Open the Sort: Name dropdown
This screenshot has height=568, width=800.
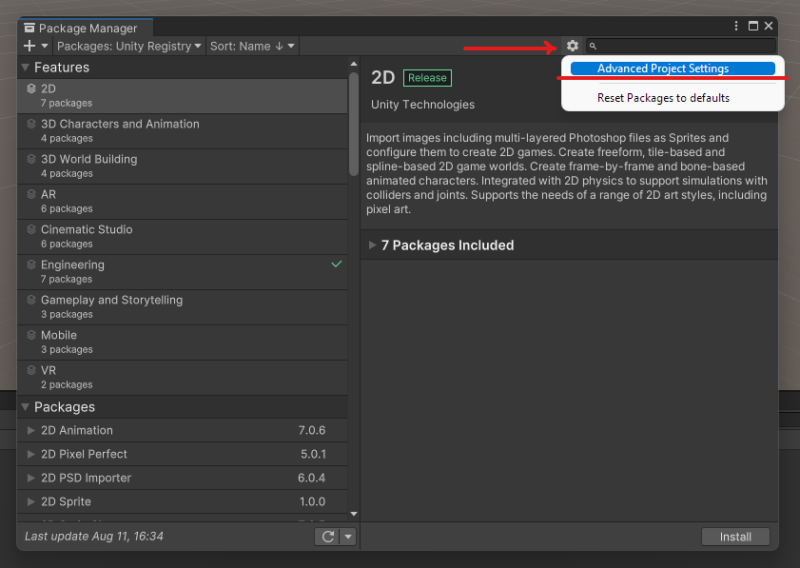pyautogui.click(x=252, y=46)
